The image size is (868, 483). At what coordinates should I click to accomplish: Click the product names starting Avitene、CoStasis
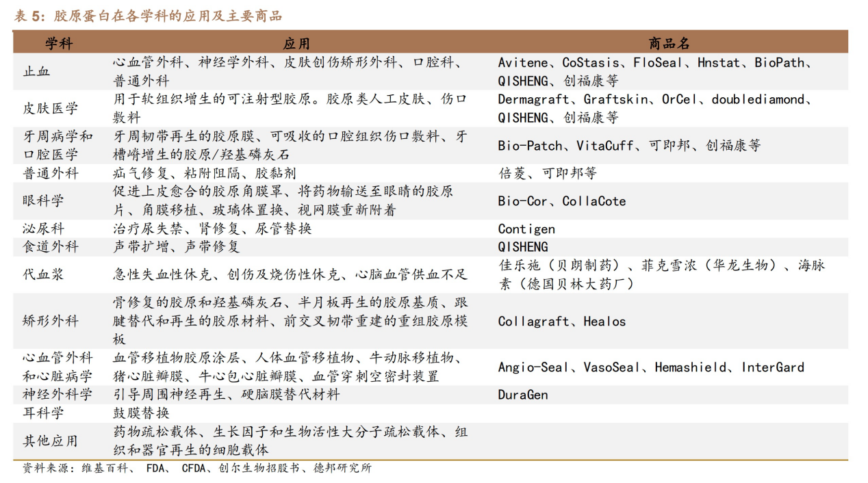(x=656, y=71)
